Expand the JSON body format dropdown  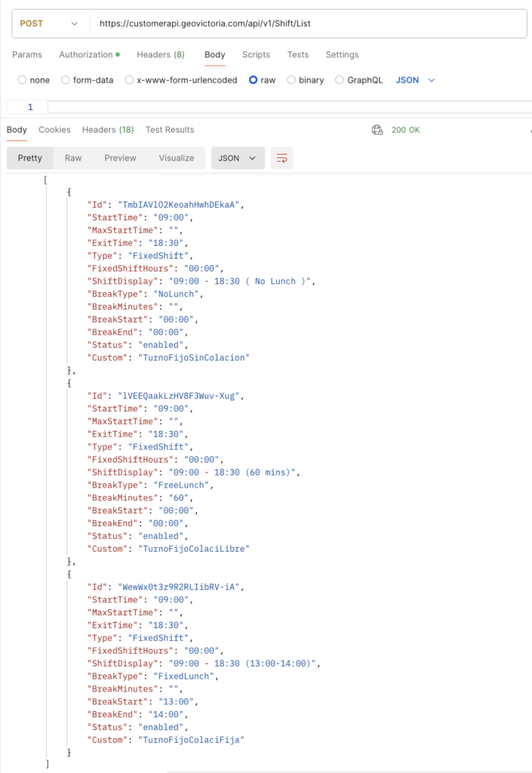416,80
